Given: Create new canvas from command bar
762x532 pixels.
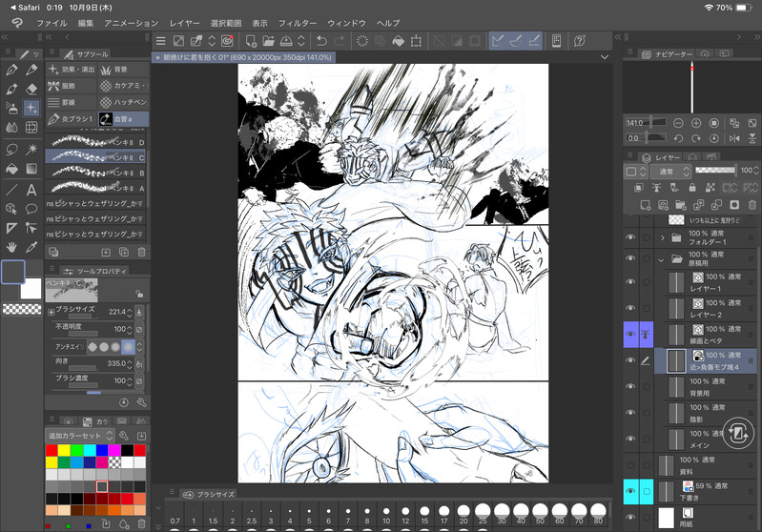Looking at the screenshot, I should [x=251, y=41].
